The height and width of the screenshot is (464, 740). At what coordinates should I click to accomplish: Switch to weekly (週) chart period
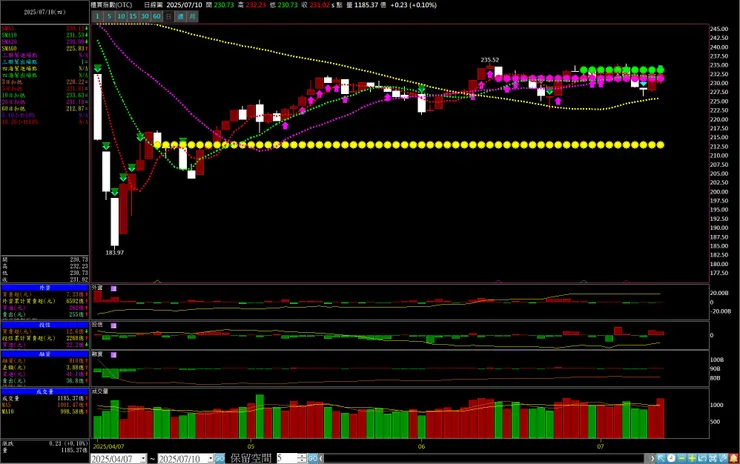(x=181, y=17)
